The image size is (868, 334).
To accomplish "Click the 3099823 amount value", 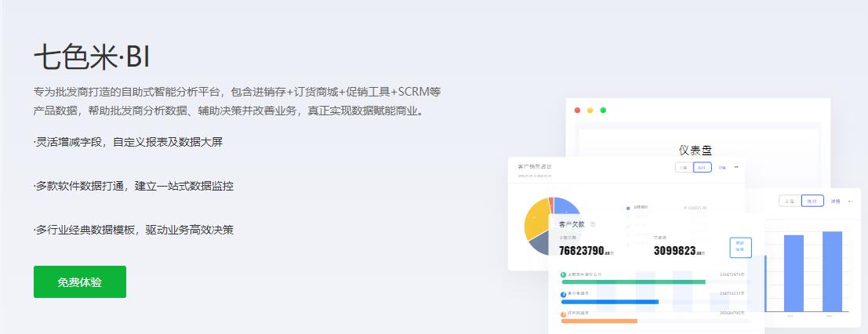I will pos(674,251).
